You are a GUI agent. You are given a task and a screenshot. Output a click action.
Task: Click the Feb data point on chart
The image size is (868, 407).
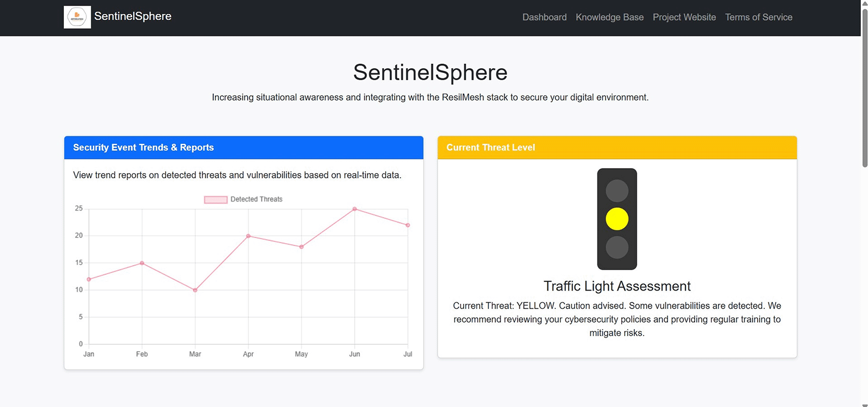pyautogui.click(x=142, y=263)
